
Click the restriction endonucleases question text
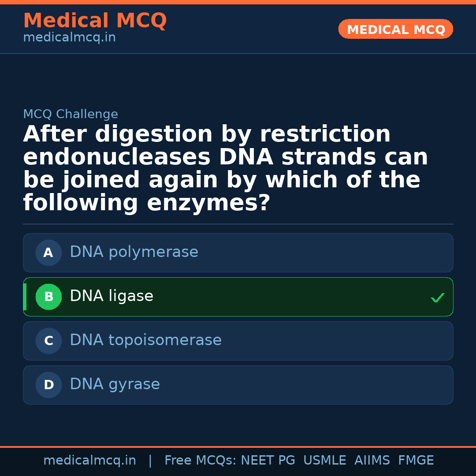coord(225,169)
